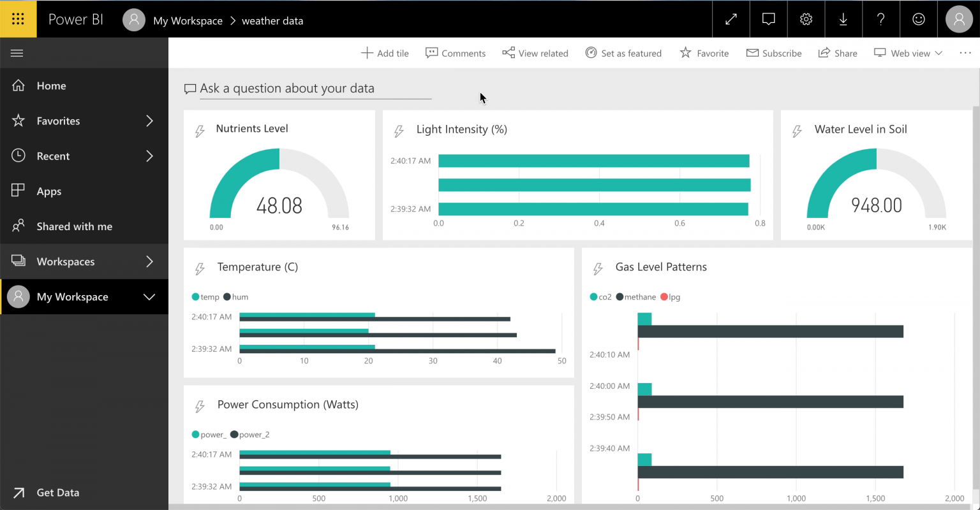The height and width of the screenshot is (510, 980).
Task: Expand the Workspaces chevron in sidebar
Action: (149, 261)
